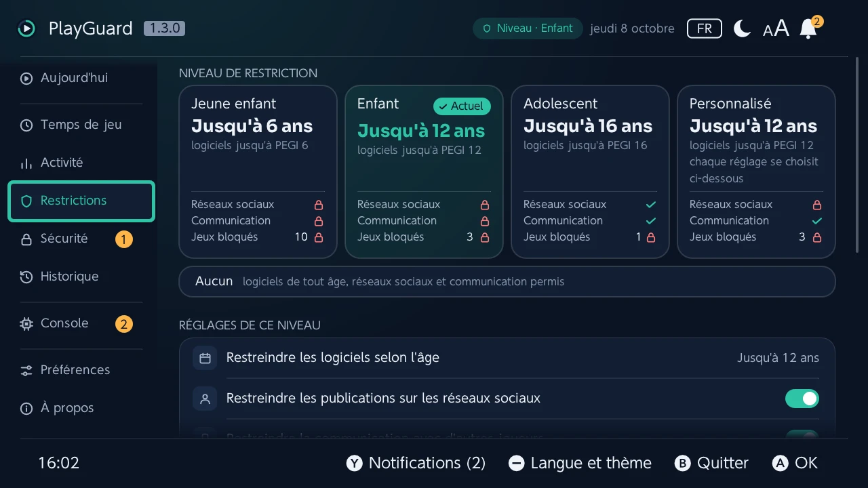Open Historique in the sidebar
Image resolution: width=868 pixels, height=488 pixels.
(x=81, y=277)
